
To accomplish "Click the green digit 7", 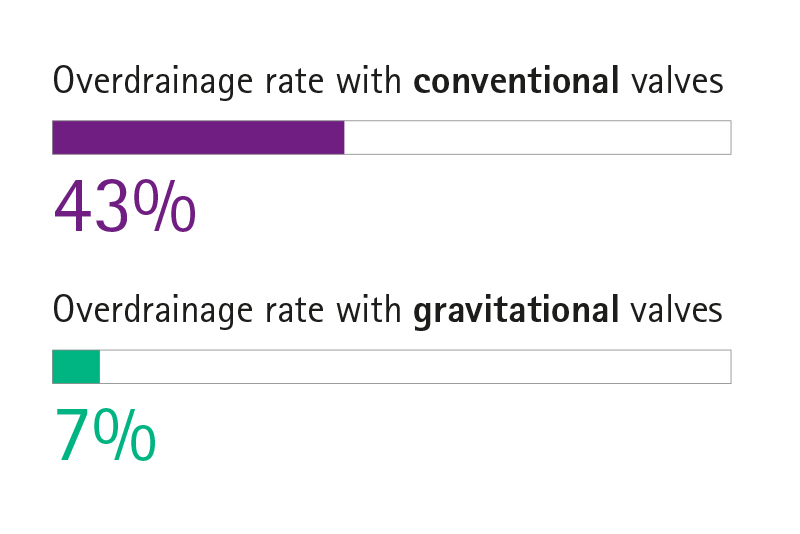I will pyautogui.click(x=72, y=435).
